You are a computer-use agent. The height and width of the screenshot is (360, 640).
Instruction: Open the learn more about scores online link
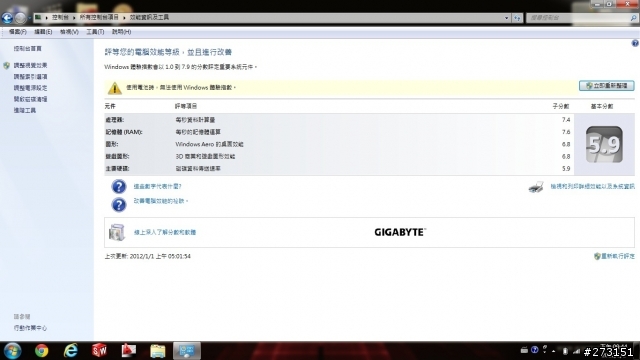pos(165,232)
